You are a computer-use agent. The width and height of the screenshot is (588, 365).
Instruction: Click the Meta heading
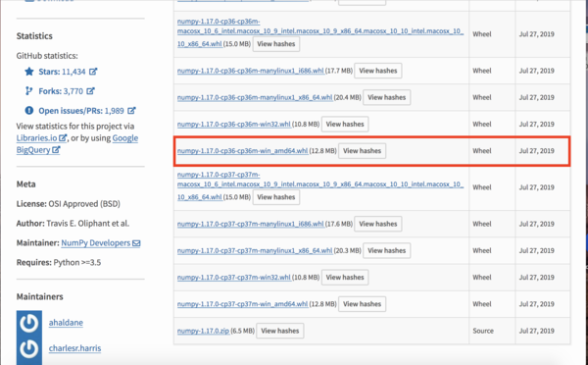tap(26, 184)
